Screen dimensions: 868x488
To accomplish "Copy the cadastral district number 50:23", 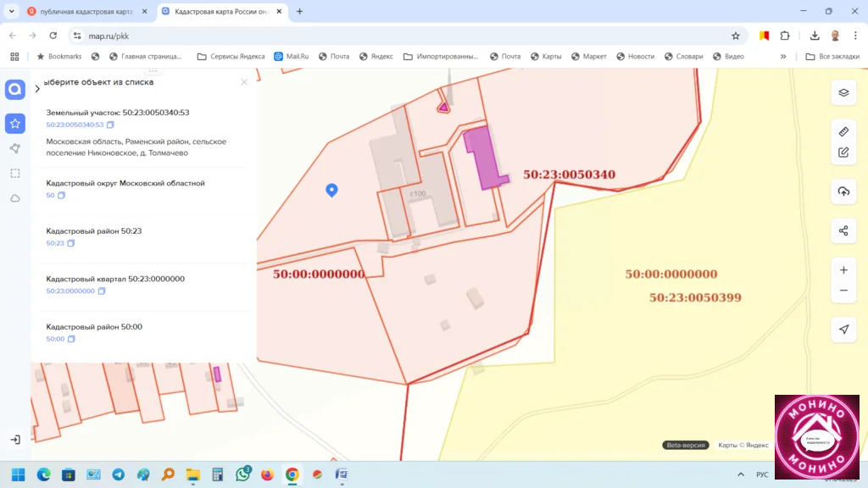I will (71, 243).
